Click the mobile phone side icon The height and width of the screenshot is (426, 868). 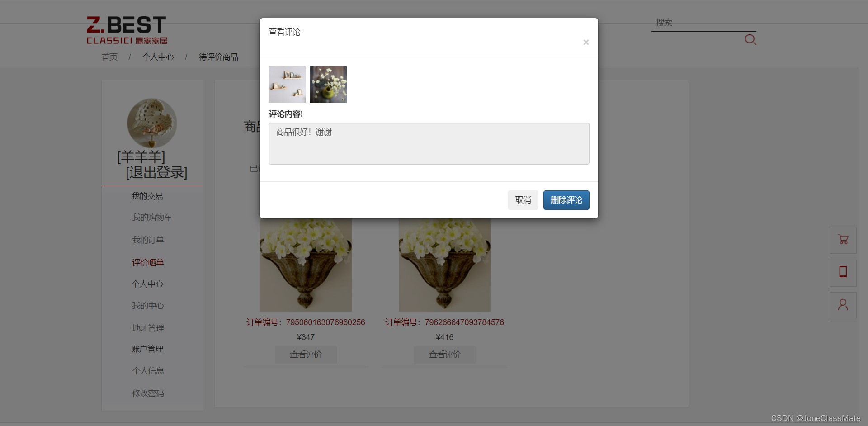click(x=843, y=272)
